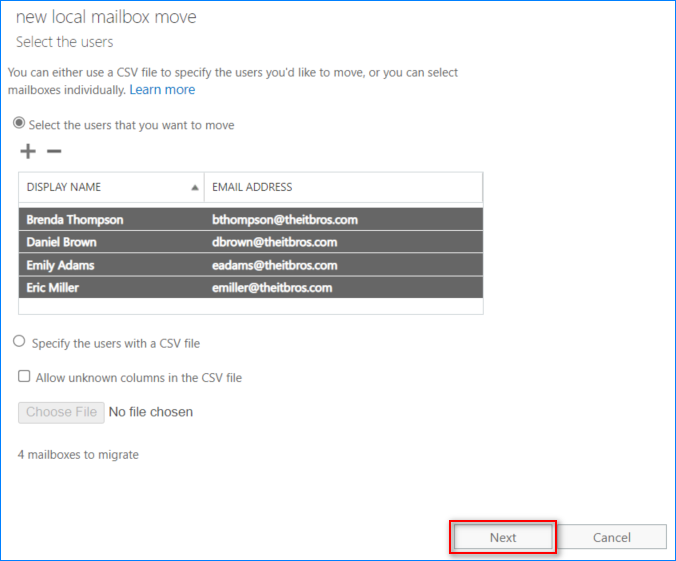Select the Brenda Thompson row
The image size is (676, 561).
[251, 219]
